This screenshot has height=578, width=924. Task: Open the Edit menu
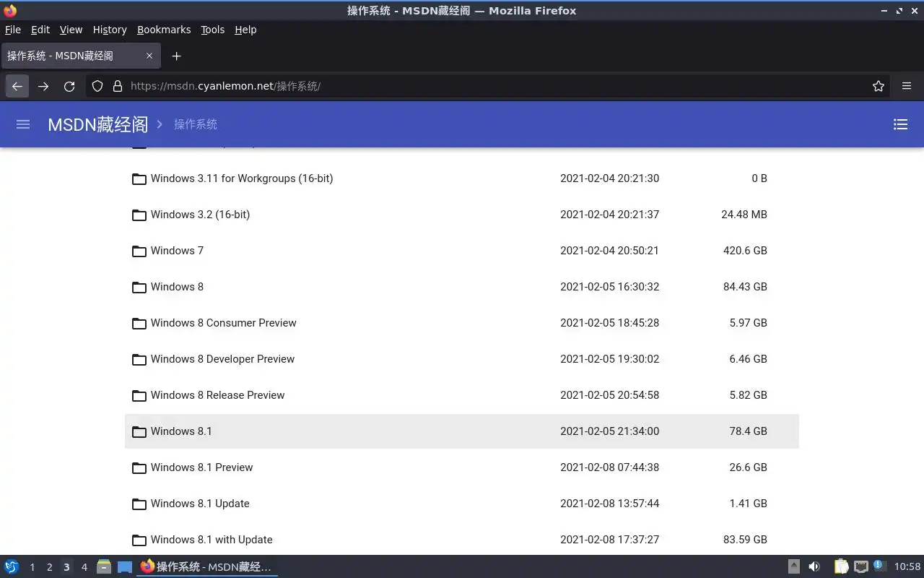[40, 30]
